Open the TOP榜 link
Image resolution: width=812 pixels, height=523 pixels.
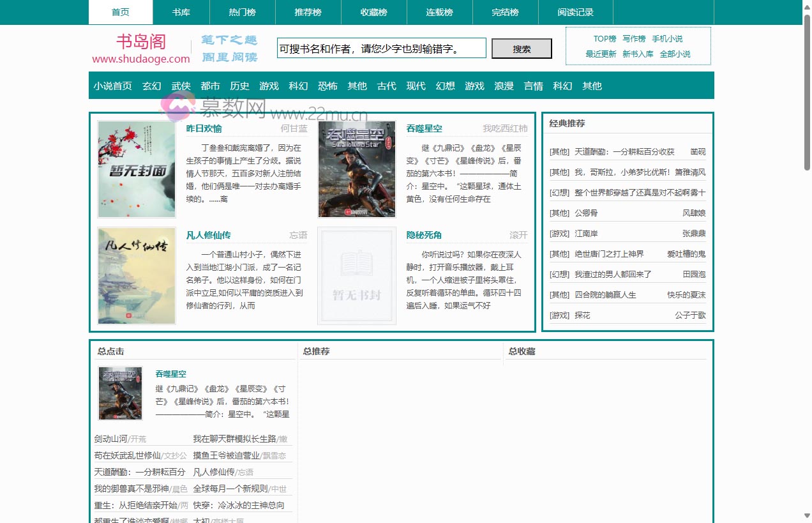(x=605, y=39)
